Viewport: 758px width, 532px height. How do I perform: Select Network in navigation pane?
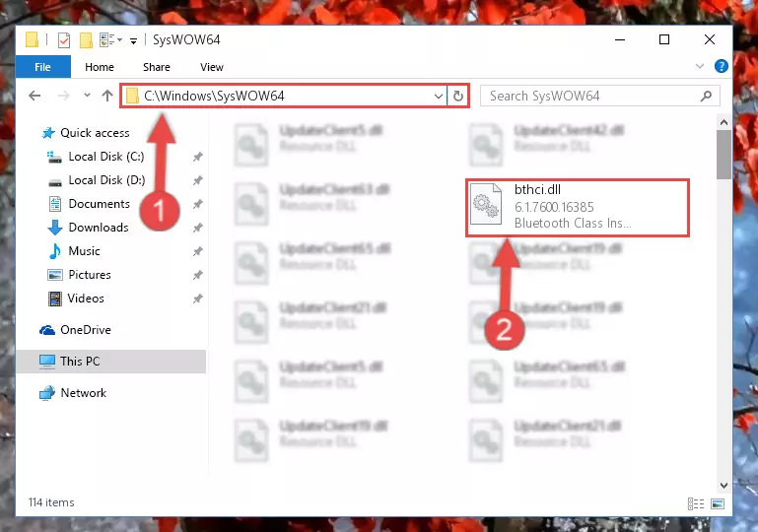(83, 393)
